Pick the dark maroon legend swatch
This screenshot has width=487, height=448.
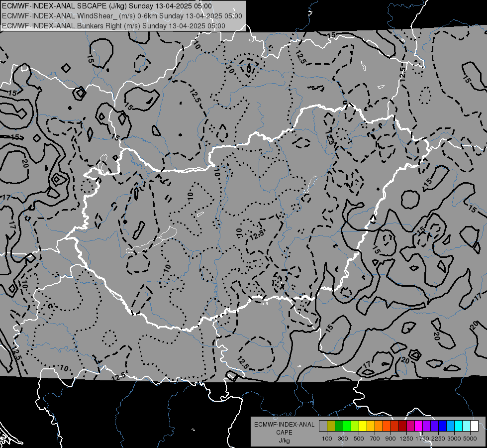coord(403,426)
